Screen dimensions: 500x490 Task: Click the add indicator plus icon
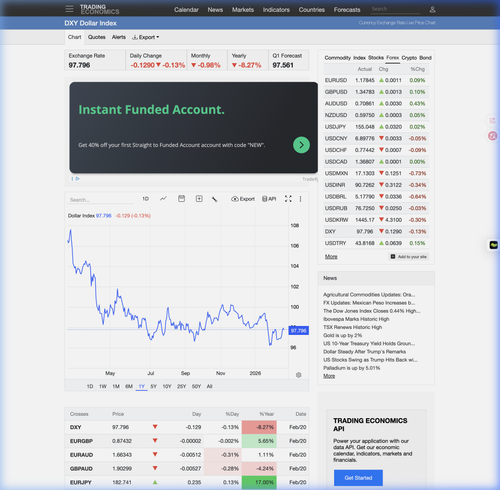(x=199, y=199)
